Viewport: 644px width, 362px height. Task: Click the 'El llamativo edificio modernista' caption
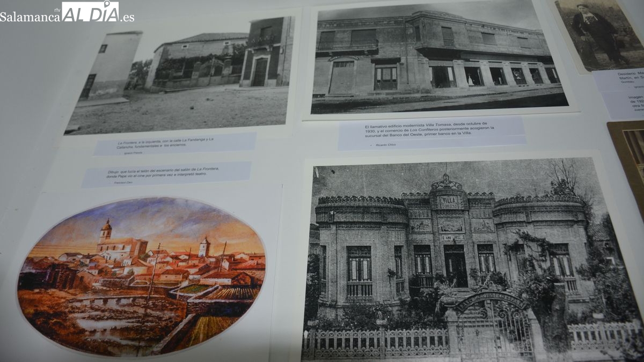coord(432,132)
